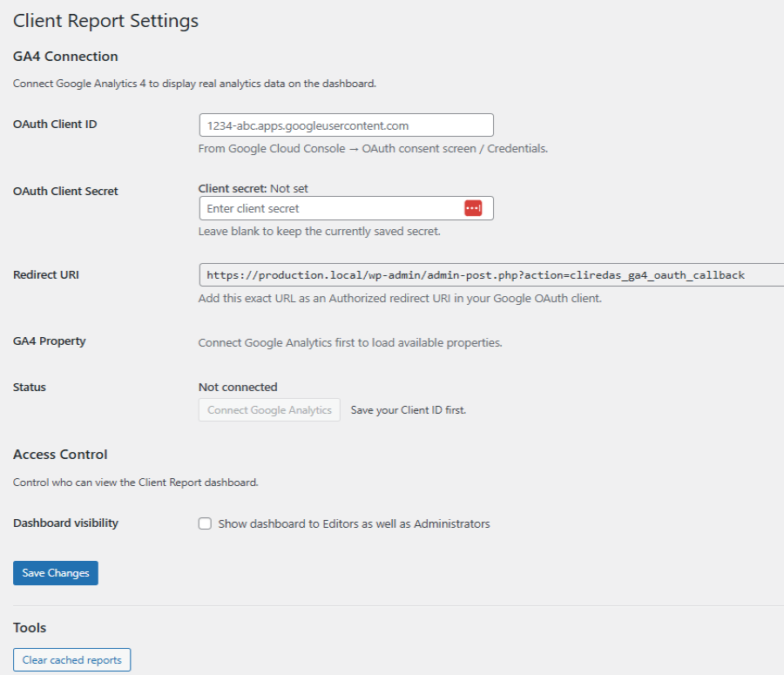Screen dimensions: 784x675
Task: Focus the OAuth Client ID input field
Action: [x=345, y=125]
